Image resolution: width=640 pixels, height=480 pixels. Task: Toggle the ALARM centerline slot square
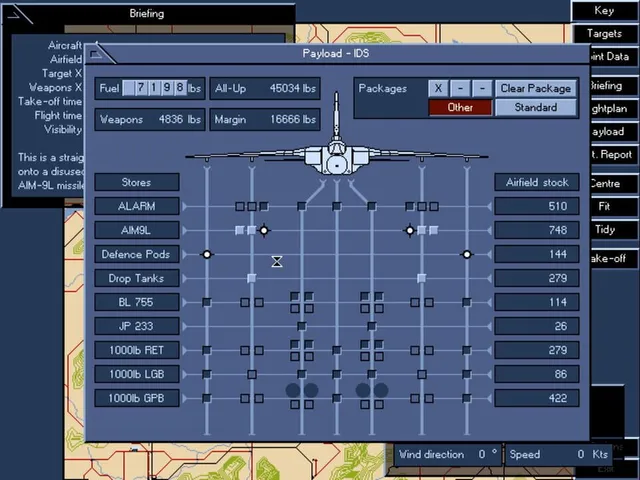(337, 207)
